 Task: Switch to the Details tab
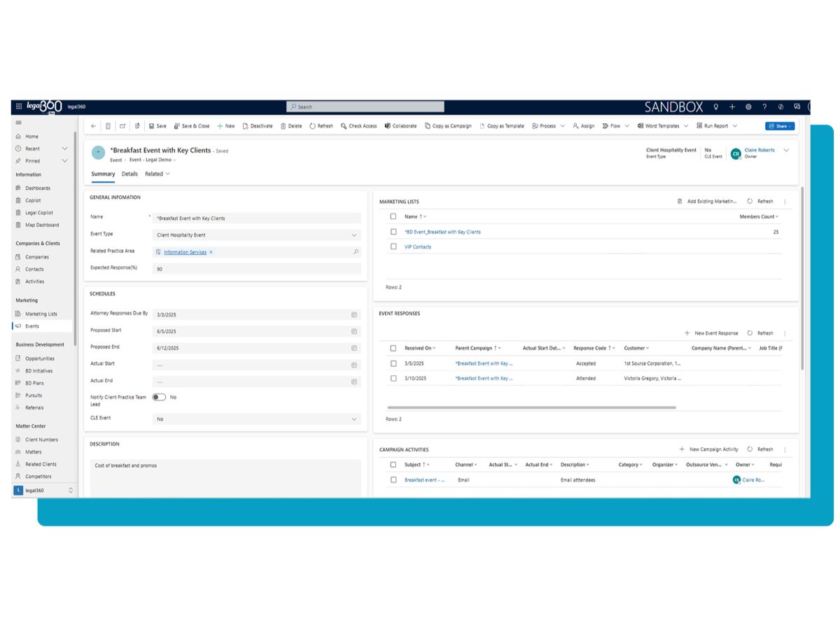coord(129,174)
